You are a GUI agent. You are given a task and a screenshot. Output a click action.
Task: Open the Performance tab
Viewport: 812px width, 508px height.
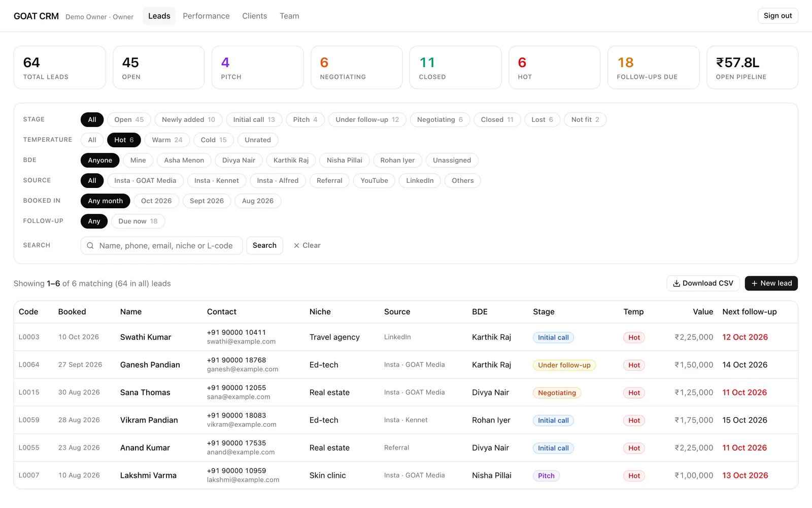click(x=206, y=16)
